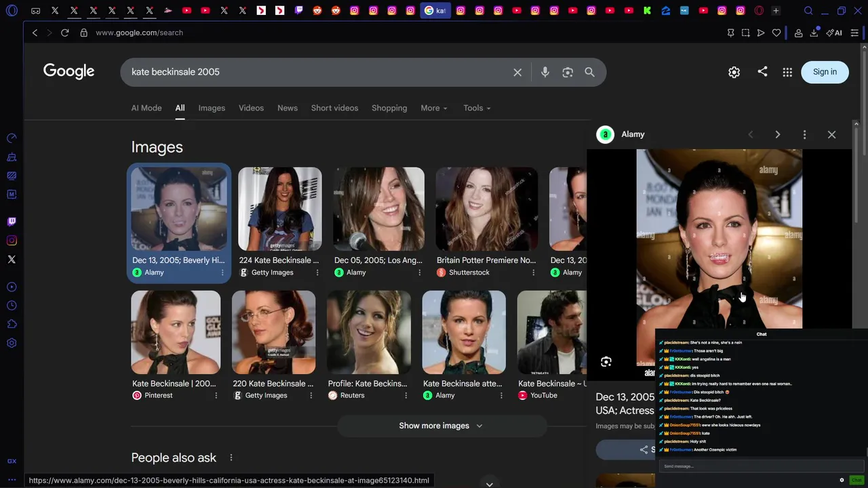
Task: Search inside the image with Lens
Action: pyautogui.click(x=606, y=362)
